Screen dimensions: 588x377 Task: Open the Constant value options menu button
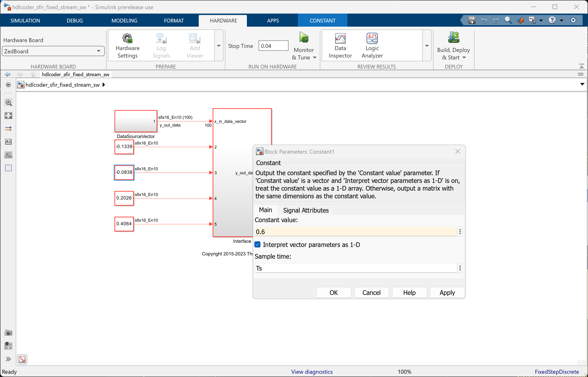pyautogui.click(x=460, y=232)
